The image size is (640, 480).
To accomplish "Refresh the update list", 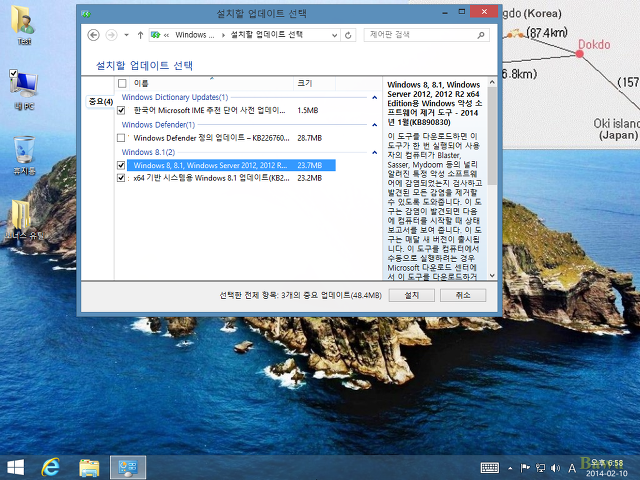I will (348, 35).
